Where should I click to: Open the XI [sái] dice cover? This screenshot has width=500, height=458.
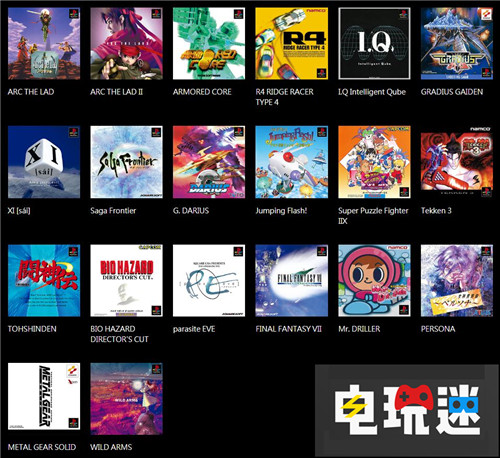point(44,162)
